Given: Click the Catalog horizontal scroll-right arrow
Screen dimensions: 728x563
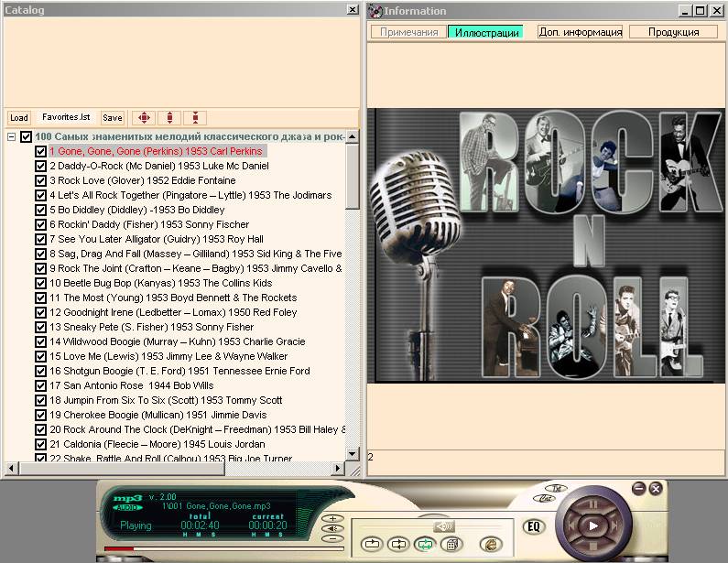Looking at the screenshot, I should click(338, 469).
